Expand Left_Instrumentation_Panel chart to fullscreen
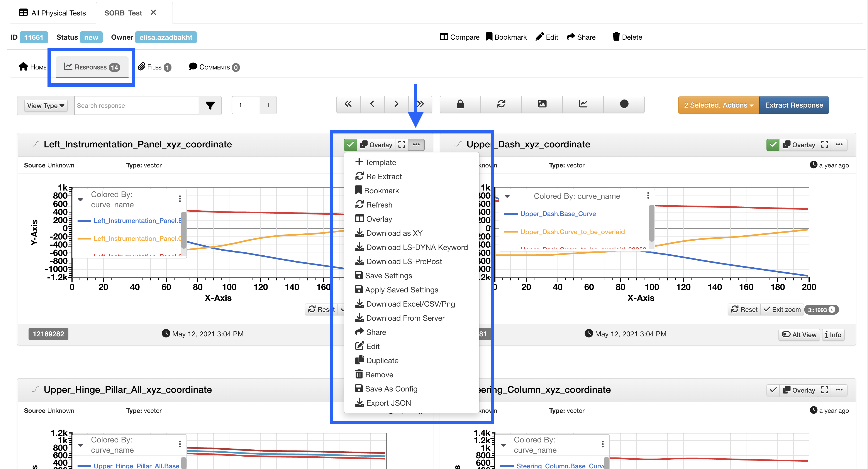The image size is (868, 469). click(x=402, y=145)
